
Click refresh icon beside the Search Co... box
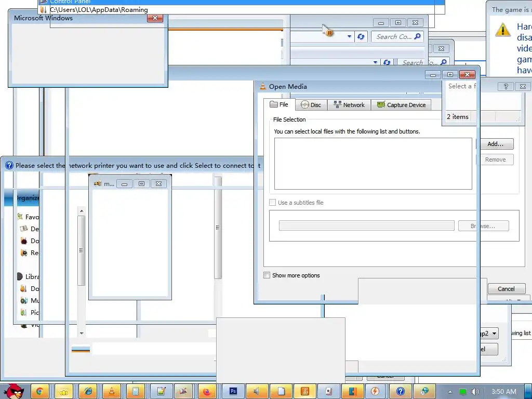361,37
